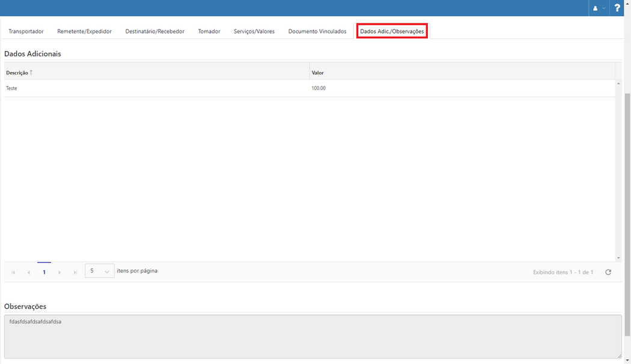631x364 pixels.
Task: Switch to the Documento Vinculados tab
Action: click(317, 31)
